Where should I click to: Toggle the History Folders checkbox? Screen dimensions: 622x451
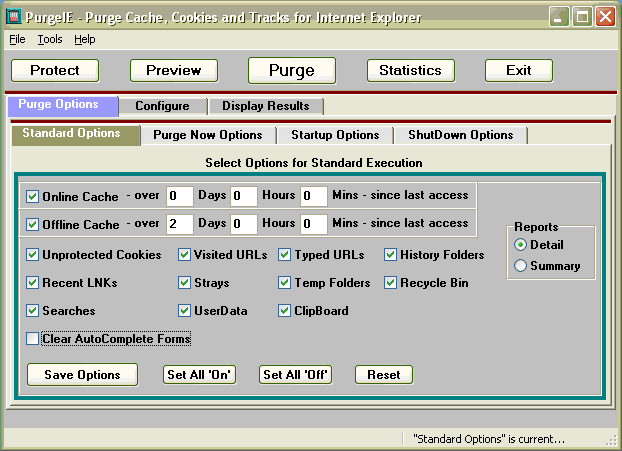pos(390,254)
